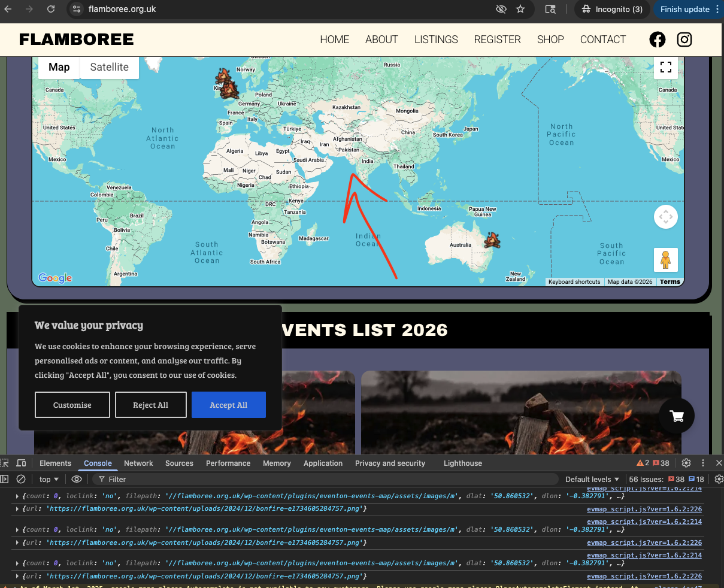Switch to the Network tab in DevTools
The image size is (724, 588).
click(x=138, y=463)
